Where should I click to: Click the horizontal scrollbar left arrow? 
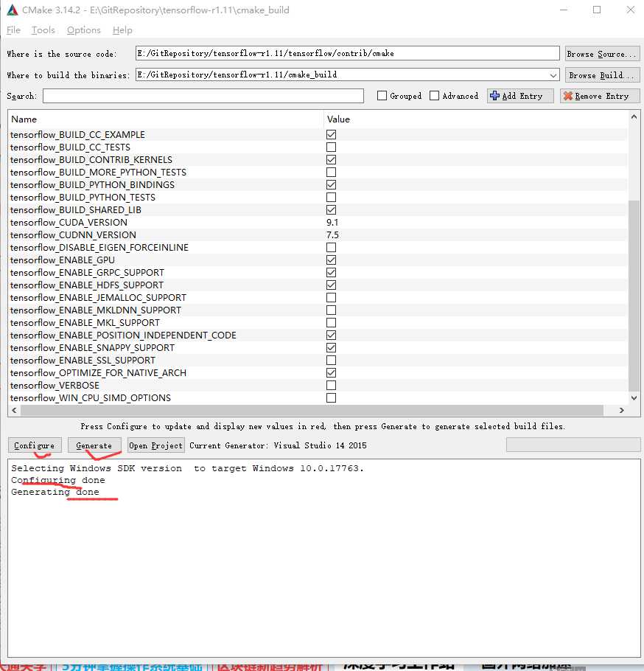pyautogui.click(x=15, y=411)
